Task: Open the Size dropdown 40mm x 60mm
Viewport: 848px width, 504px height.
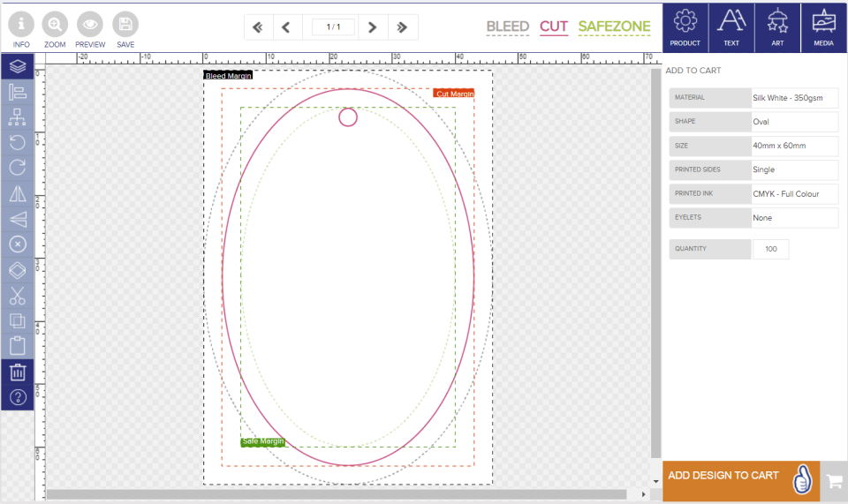Action: point(794,146)
